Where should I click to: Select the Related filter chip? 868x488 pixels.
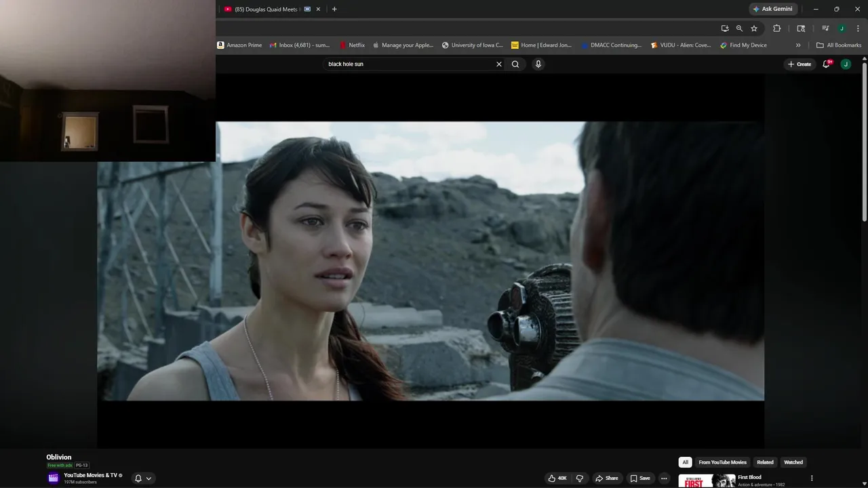tap(765, 462)
